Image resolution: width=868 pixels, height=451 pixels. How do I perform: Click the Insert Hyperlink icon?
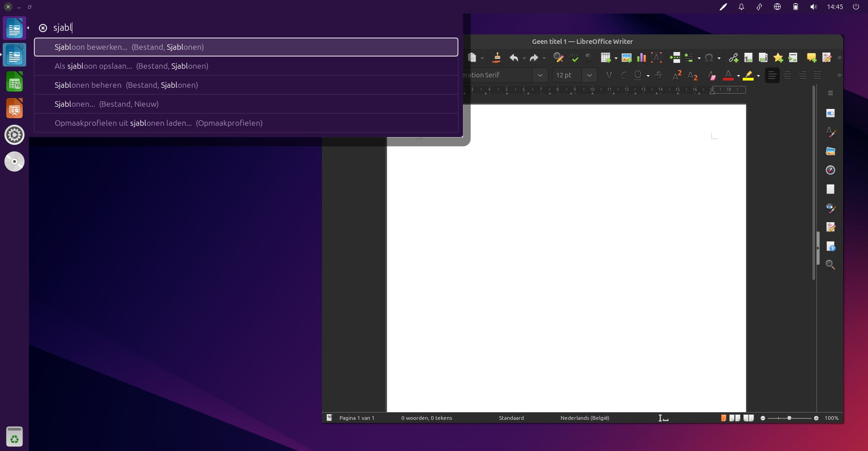pyautogui.click(x=733, y=58)
